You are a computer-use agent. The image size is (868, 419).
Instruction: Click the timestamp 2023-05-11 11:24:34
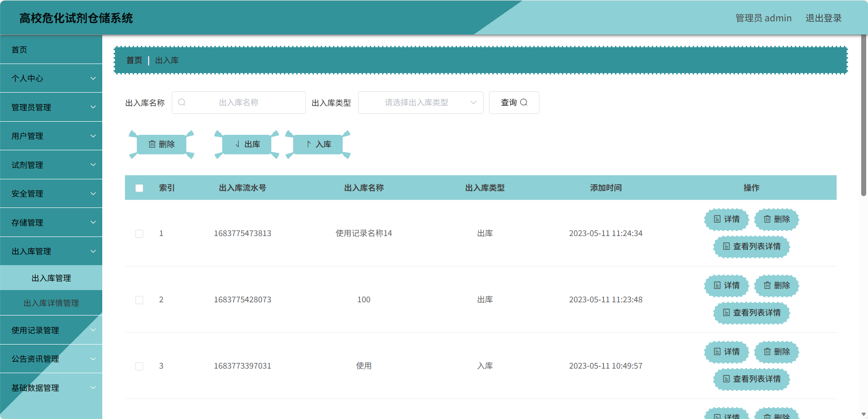(x=606, y=233)
